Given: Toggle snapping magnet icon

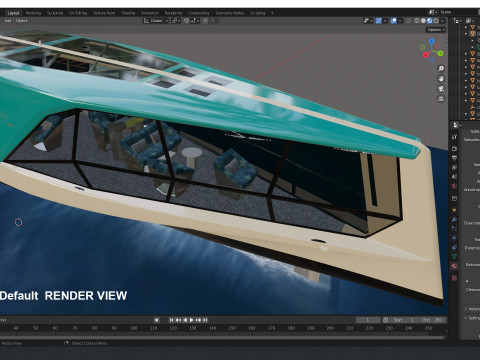Looking at the screenshot, I should coord(186,21).
